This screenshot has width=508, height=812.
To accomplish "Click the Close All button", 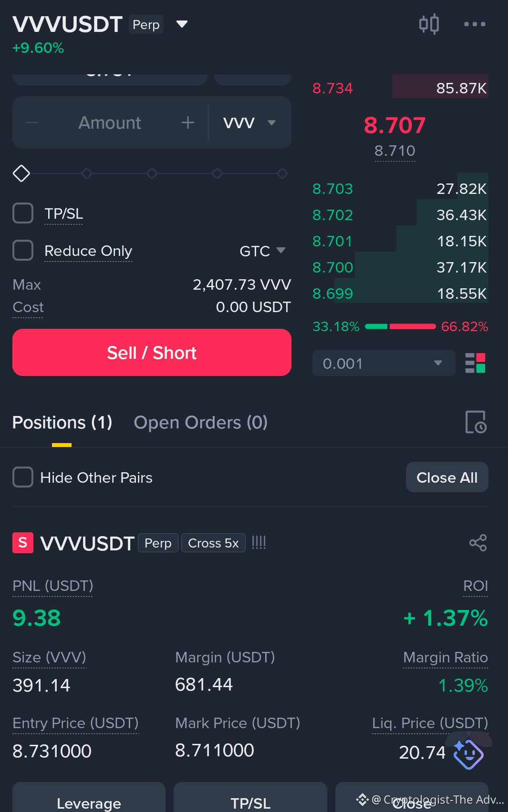I will pos(447,477).
